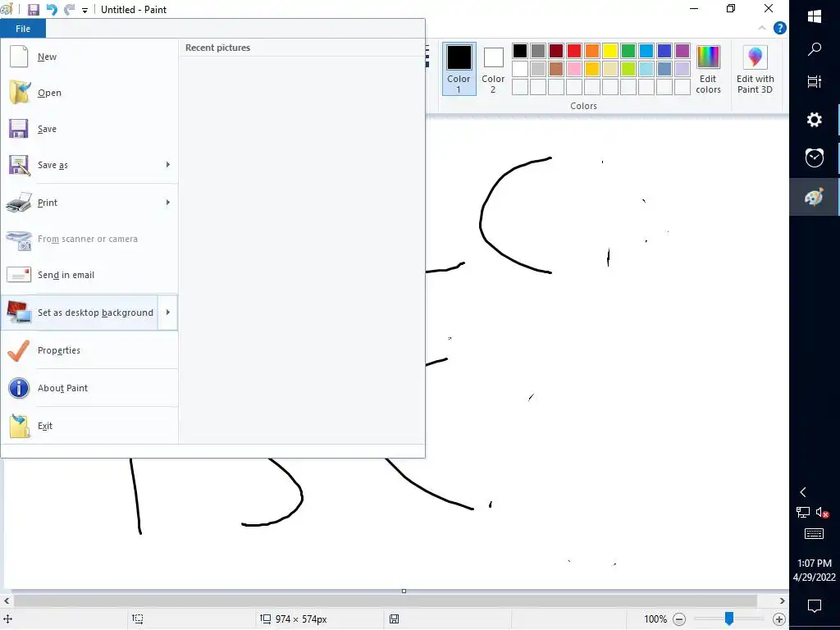Pick the dark red color swatch
This screenshot has width=840, height=630.
[556, 51]
